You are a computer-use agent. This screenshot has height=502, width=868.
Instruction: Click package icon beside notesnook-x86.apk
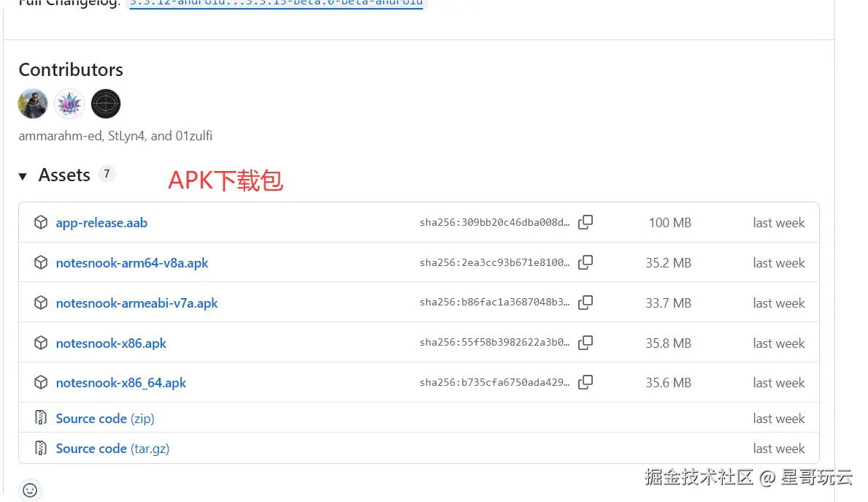click(41, 343)
